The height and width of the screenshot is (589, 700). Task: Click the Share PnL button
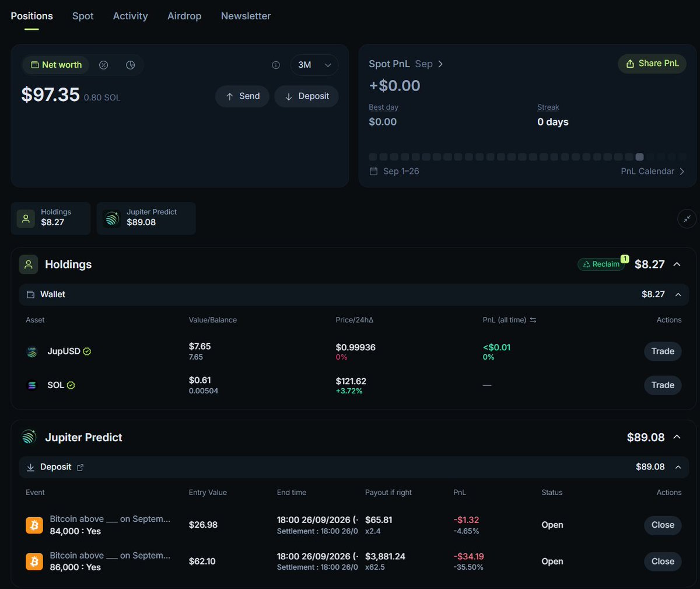tap(652, 63)
